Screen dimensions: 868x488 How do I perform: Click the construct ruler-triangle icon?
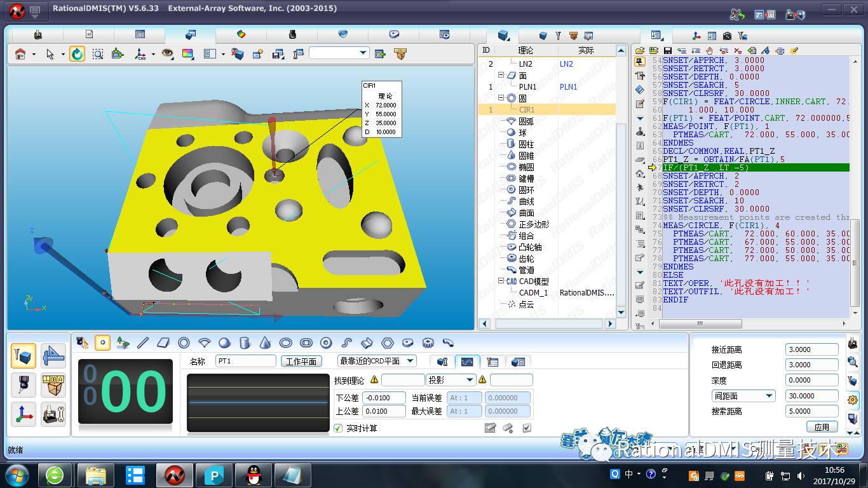[53, 356]
